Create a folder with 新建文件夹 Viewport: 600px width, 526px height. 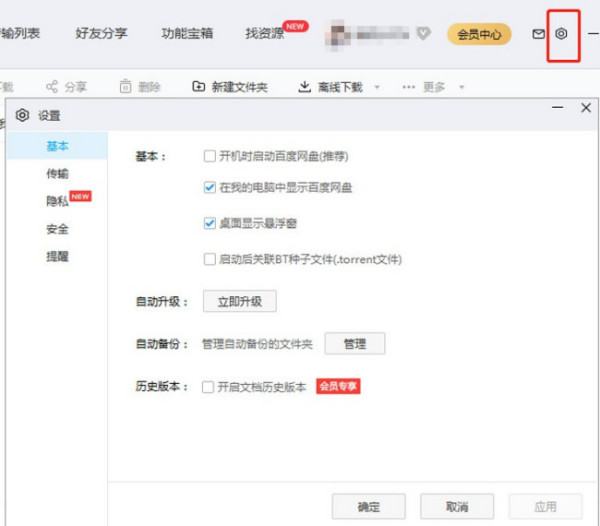coord(230,87)
